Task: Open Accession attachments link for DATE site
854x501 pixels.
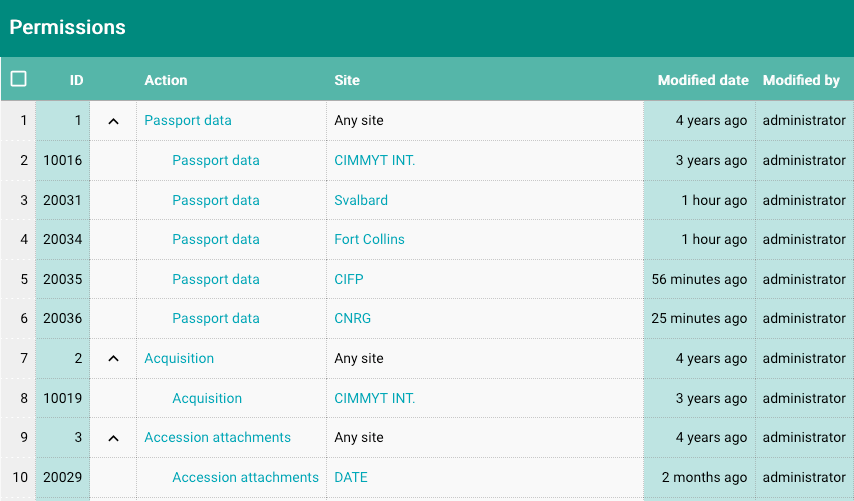Action: tap(246, 477)
